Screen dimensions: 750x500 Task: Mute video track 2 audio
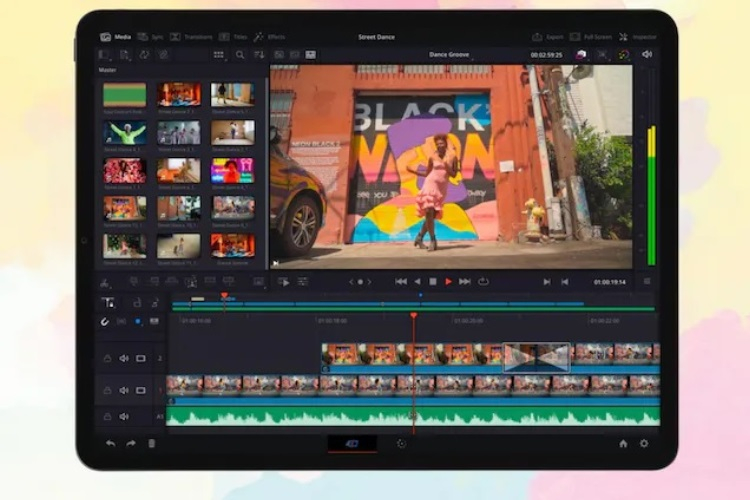tap(124, 358)
